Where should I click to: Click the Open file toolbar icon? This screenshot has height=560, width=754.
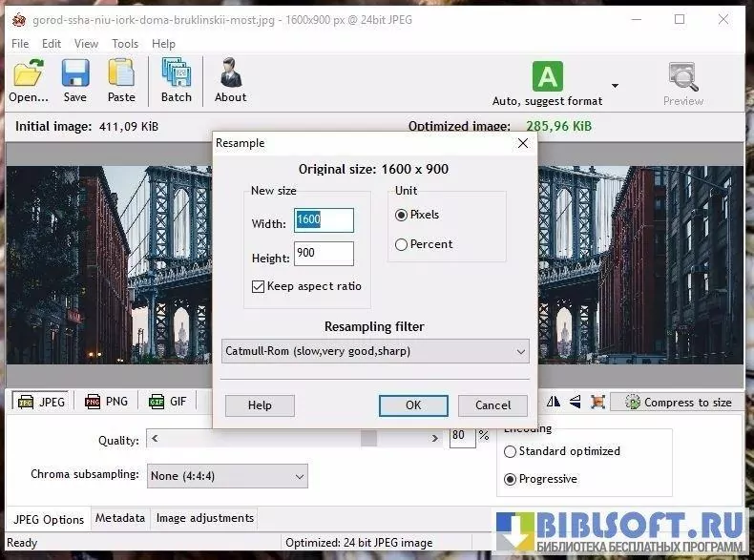click(29, 74)
